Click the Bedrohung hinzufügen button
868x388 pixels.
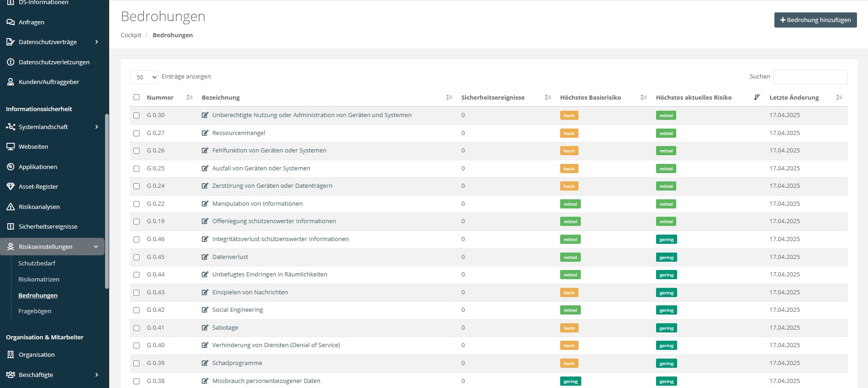[815, 20]
